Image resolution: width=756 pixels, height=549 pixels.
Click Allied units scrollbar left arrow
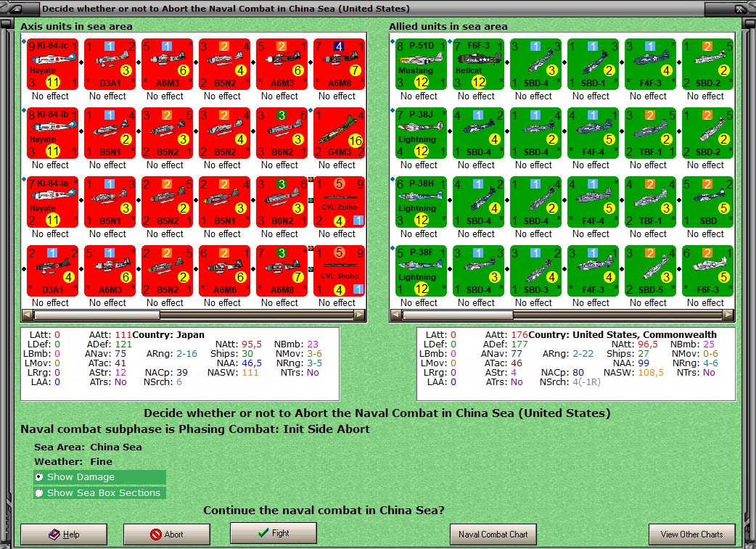[396, 315]
